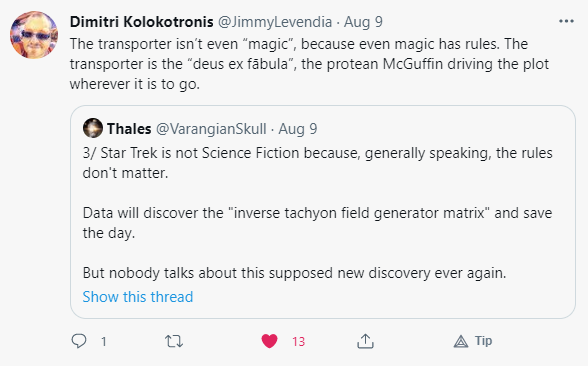Select the main tweet text about transporter
The image size is (588, 366).
point(309,64)
